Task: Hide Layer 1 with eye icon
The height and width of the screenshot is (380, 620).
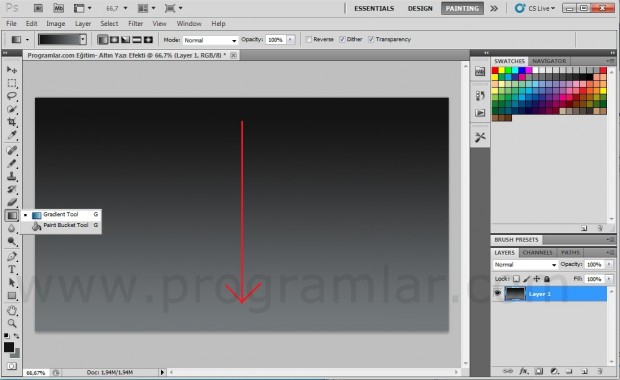Action: click(498, 293)
